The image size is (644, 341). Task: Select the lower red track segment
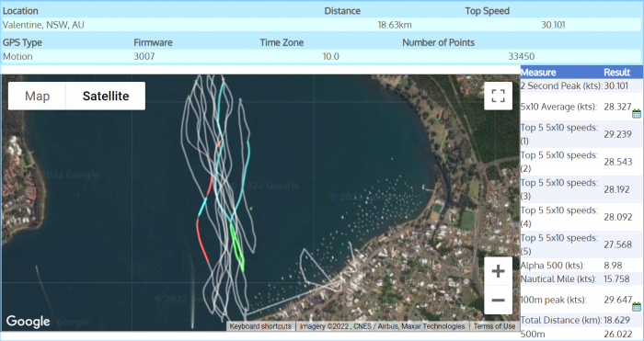tap(201, 242)
